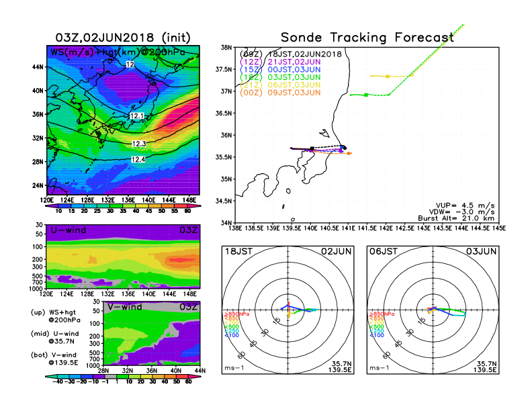
Task: Click the '(mid) U-wind @35.7N' caption
Action: pos(54,337)
